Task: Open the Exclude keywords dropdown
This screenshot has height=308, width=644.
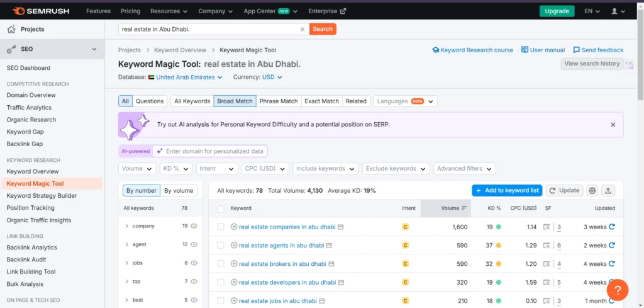Action: tap(396, 169)
